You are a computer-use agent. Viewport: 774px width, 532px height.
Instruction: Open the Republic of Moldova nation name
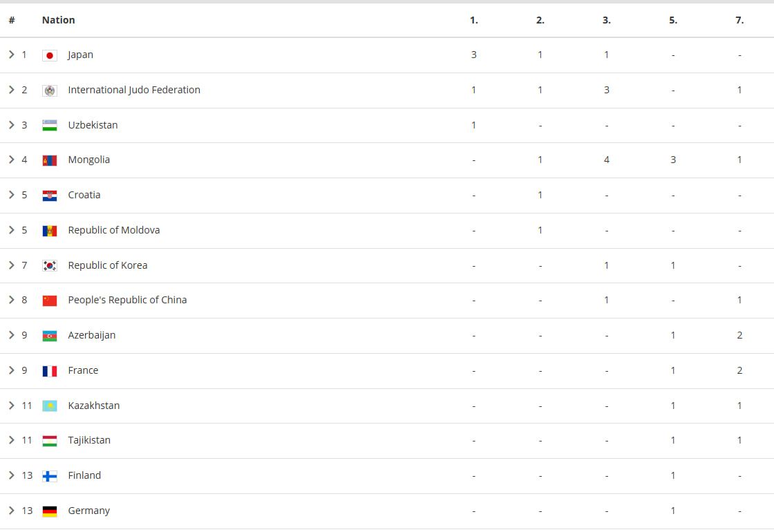click(114, 230)
